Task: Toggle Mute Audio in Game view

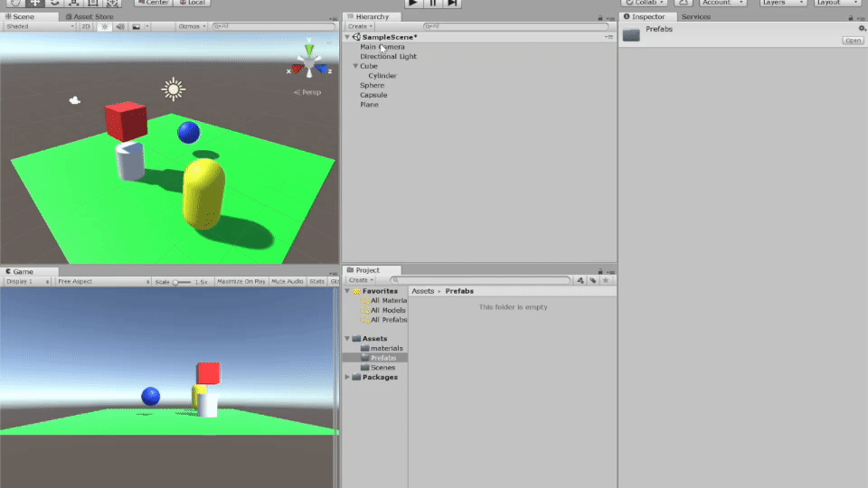Action: click(288, 281)
